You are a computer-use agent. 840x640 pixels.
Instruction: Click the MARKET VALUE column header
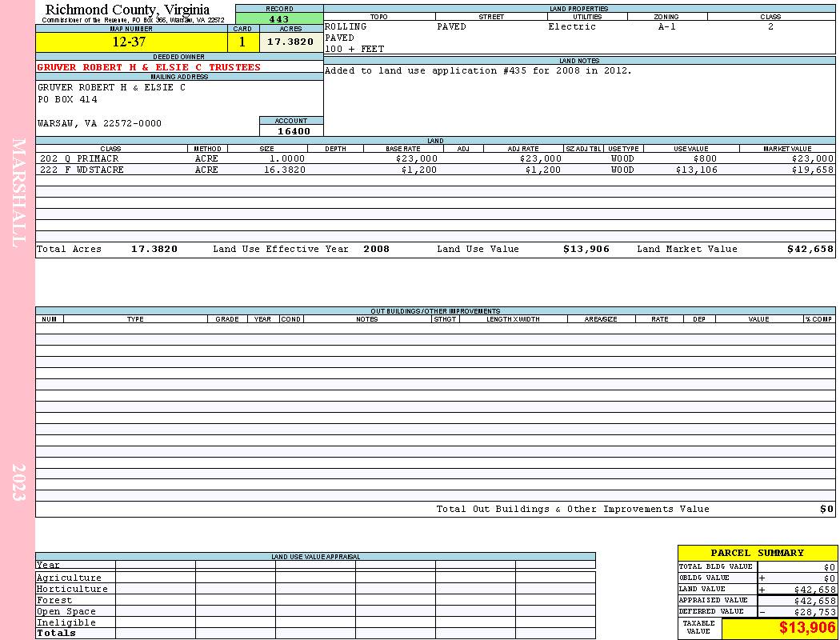(787, 149)
